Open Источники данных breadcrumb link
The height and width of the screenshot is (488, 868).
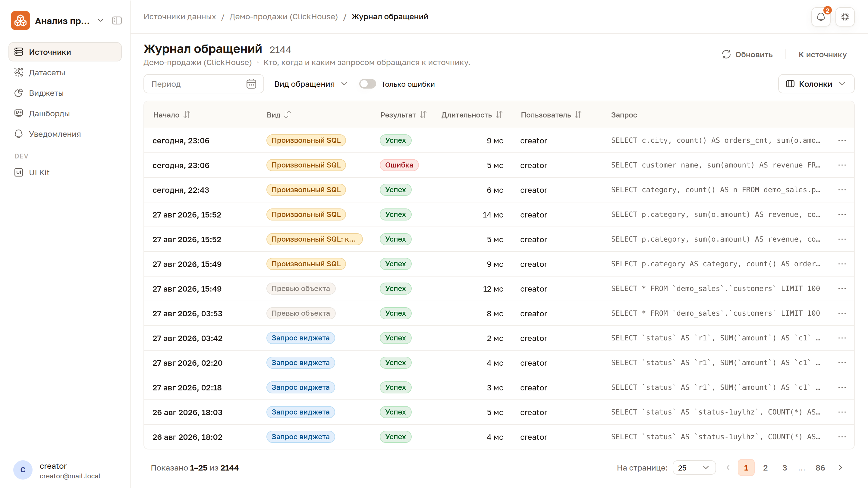(180, 17)
